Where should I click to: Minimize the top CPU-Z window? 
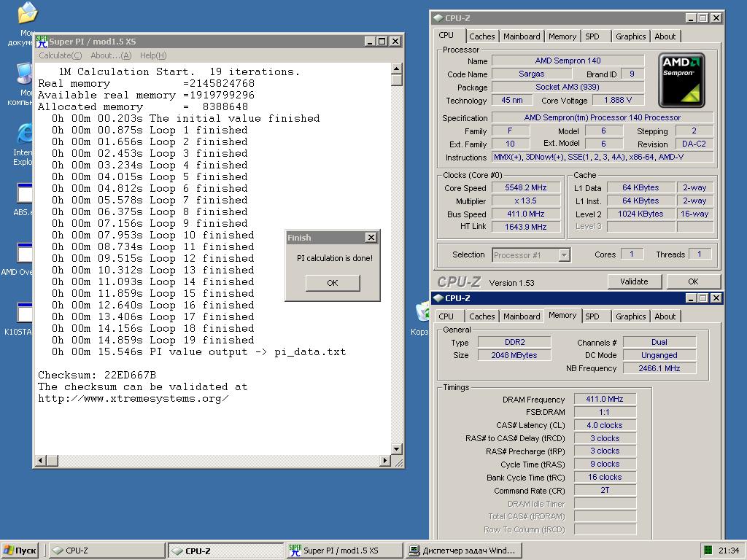(x=692, y=18)
